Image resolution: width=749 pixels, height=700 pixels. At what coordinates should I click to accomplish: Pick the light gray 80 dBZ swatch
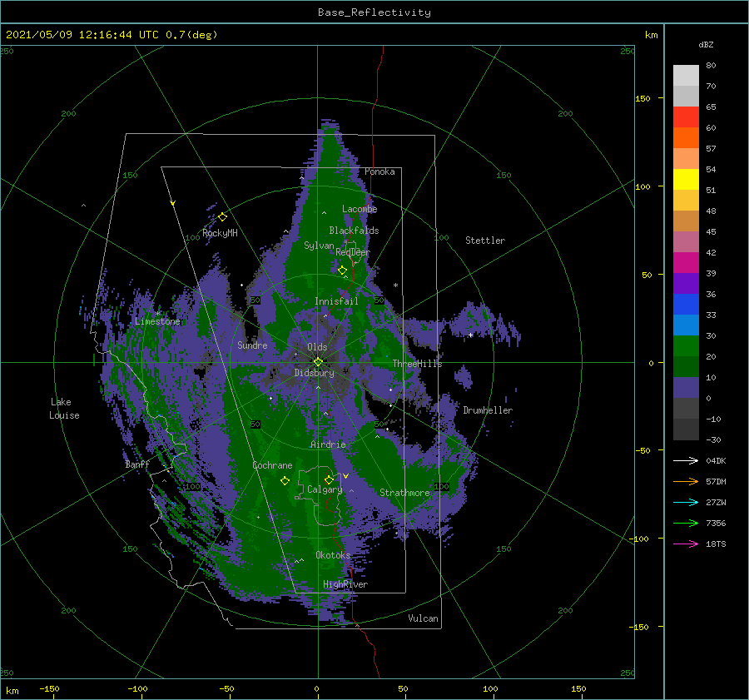[686, 75]
